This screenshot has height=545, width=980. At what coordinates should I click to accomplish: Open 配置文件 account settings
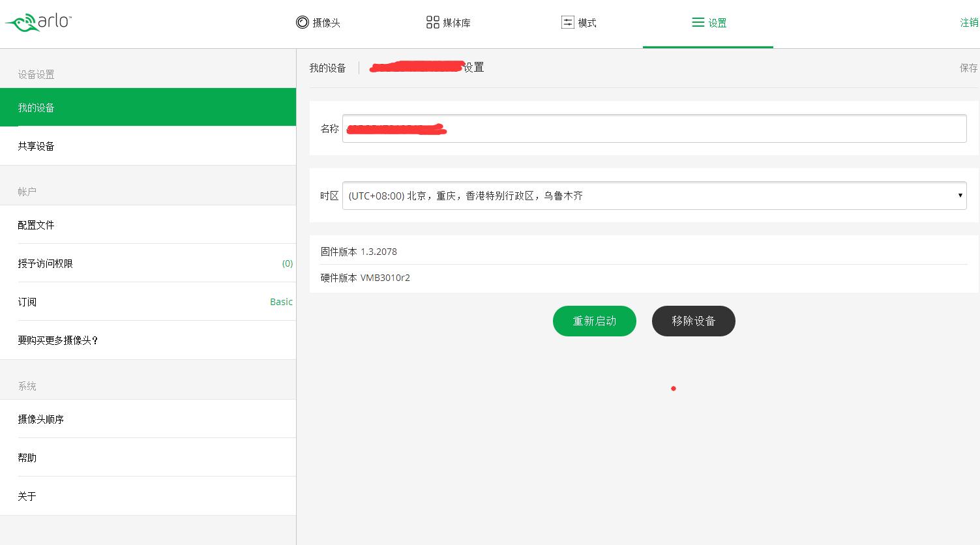[x=148, y=224]
